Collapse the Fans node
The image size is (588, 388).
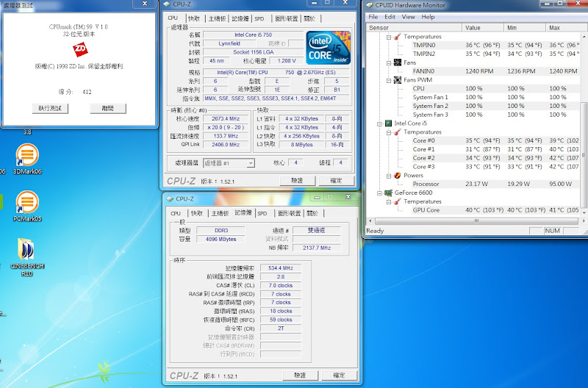389,63
